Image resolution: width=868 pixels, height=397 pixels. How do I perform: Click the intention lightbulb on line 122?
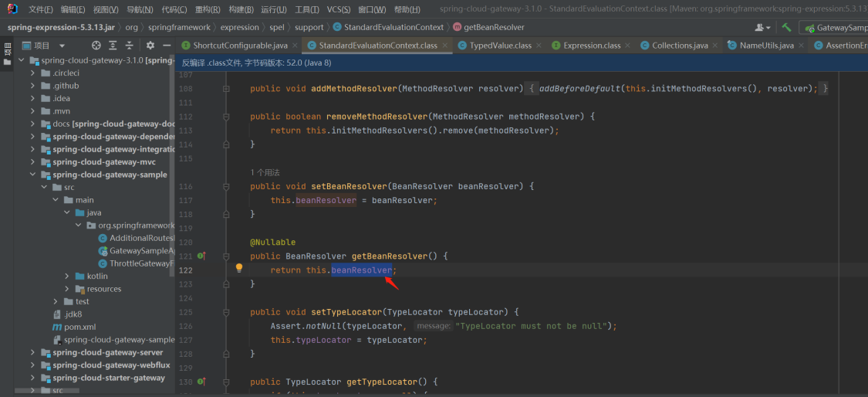tap(239, 268)
